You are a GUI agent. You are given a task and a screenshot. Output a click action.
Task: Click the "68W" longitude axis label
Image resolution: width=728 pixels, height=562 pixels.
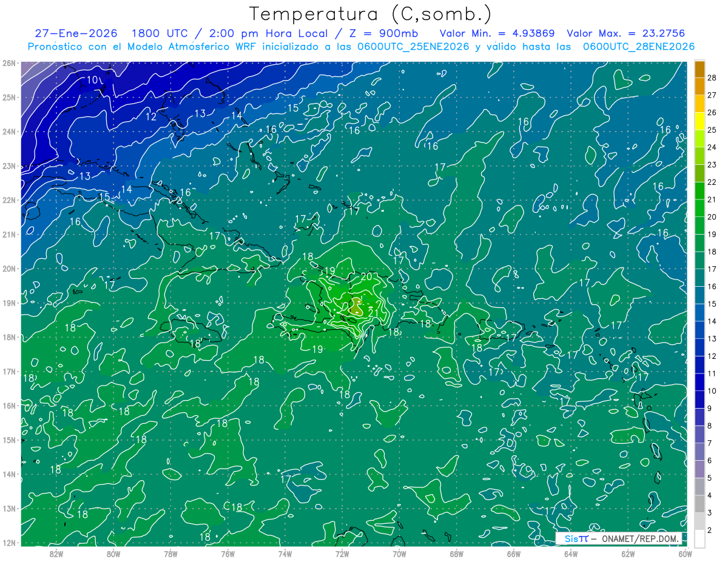click(456, 554)
